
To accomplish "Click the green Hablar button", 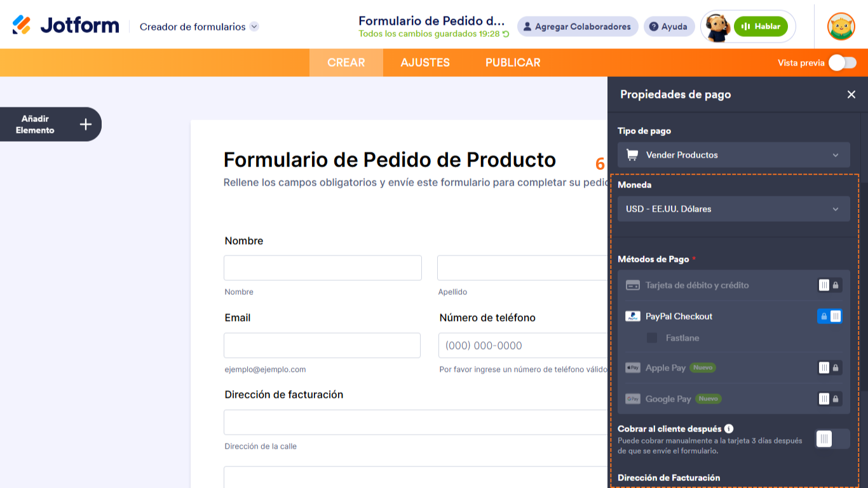I will [761, 27].
